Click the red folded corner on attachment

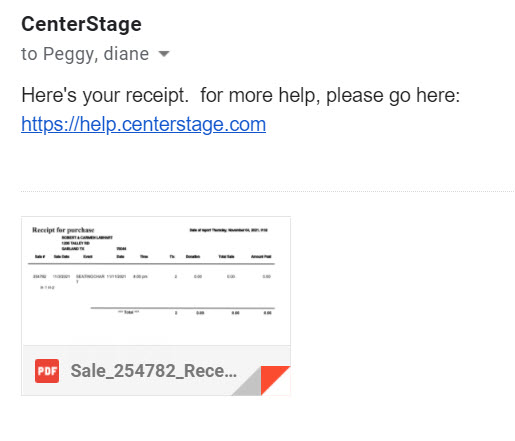[x=273, y=379]
